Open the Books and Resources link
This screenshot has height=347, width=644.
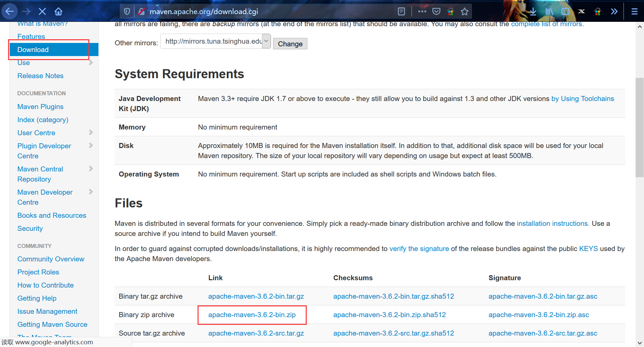pyautogui.click(x=52, y=215)
